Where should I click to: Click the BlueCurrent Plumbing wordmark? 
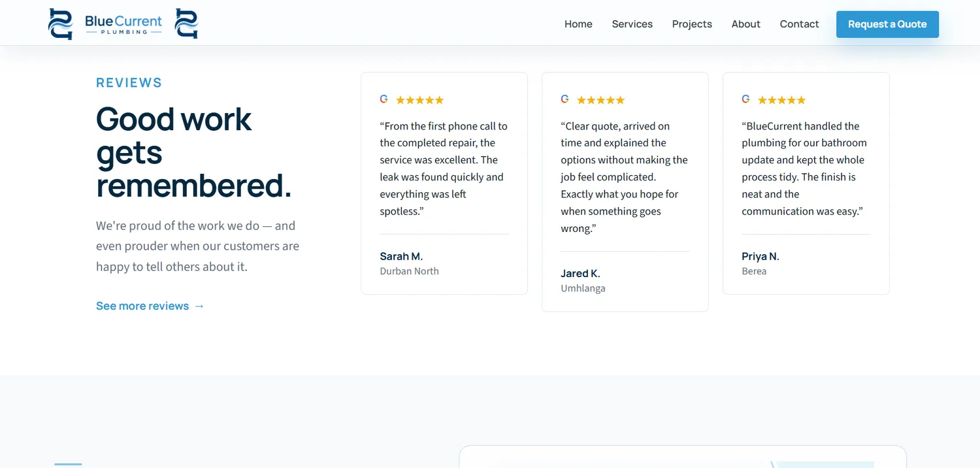tap(123, 24)
